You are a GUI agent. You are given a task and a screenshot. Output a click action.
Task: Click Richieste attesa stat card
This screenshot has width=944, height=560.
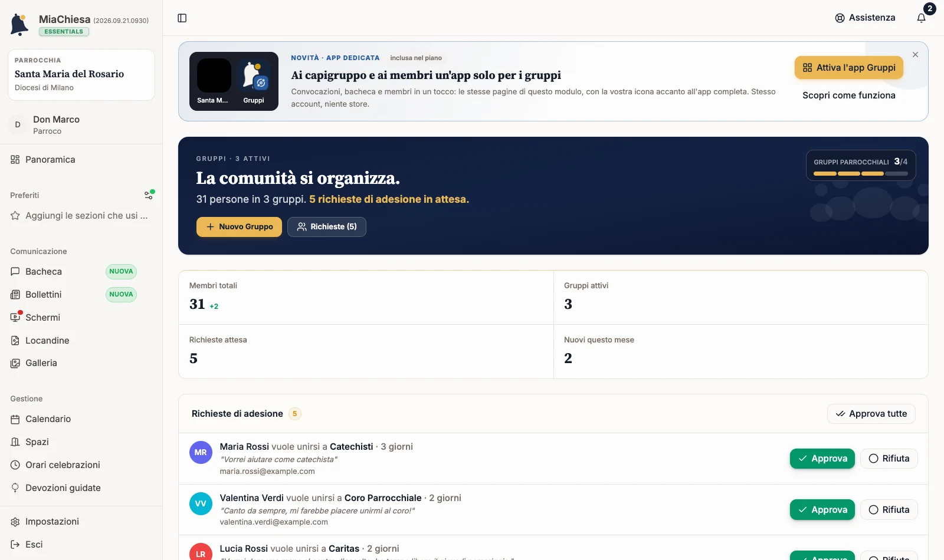[366, 352]
